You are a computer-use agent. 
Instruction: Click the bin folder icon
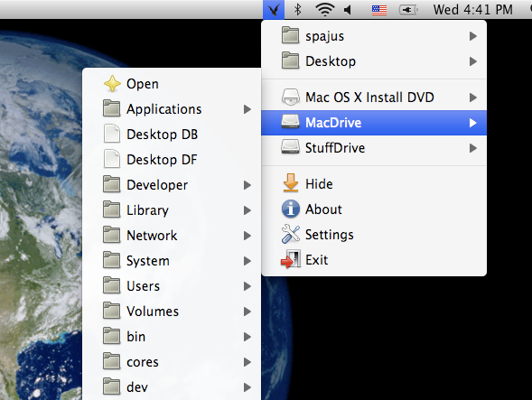(x=112, y=336)
